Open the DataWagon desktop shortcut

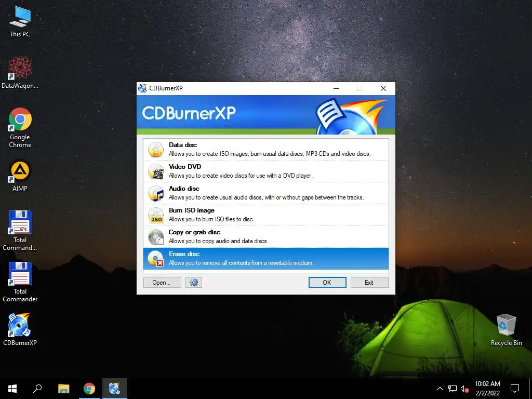(x=20, y=73)
